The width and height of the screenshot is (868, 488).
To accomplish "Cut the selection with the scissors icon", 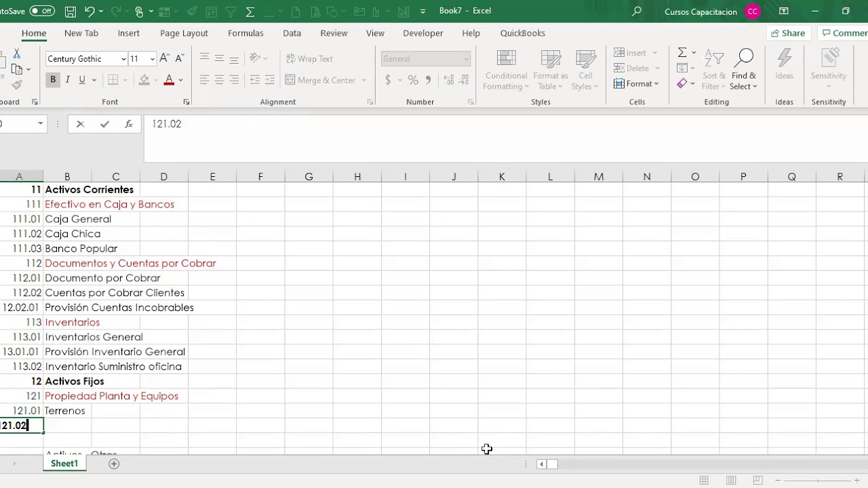I will click(16, 54).
